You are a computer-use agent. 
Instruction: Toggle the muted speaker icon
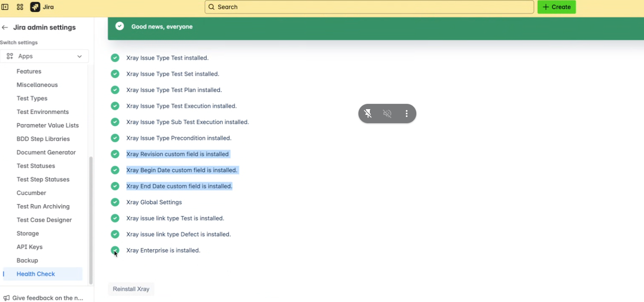pos(387,114)
